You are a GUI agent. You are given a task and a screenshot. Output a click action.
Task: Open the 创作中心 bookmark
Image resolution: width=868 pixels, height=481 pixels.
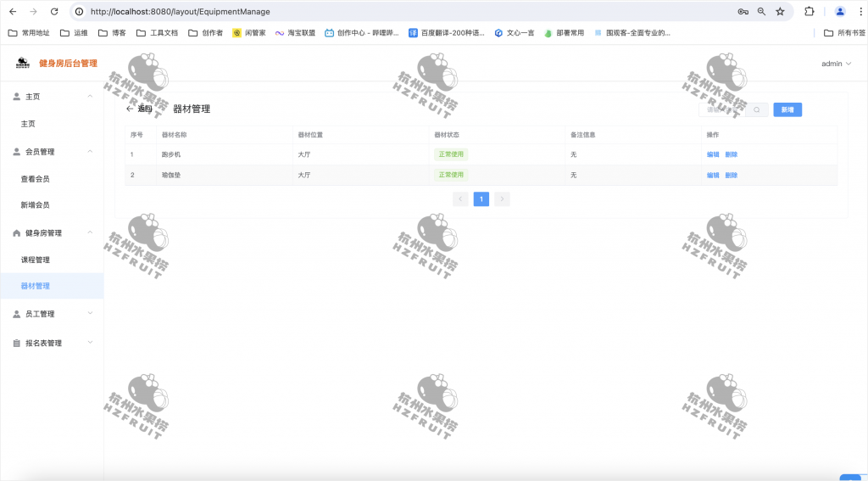point(361,33)
